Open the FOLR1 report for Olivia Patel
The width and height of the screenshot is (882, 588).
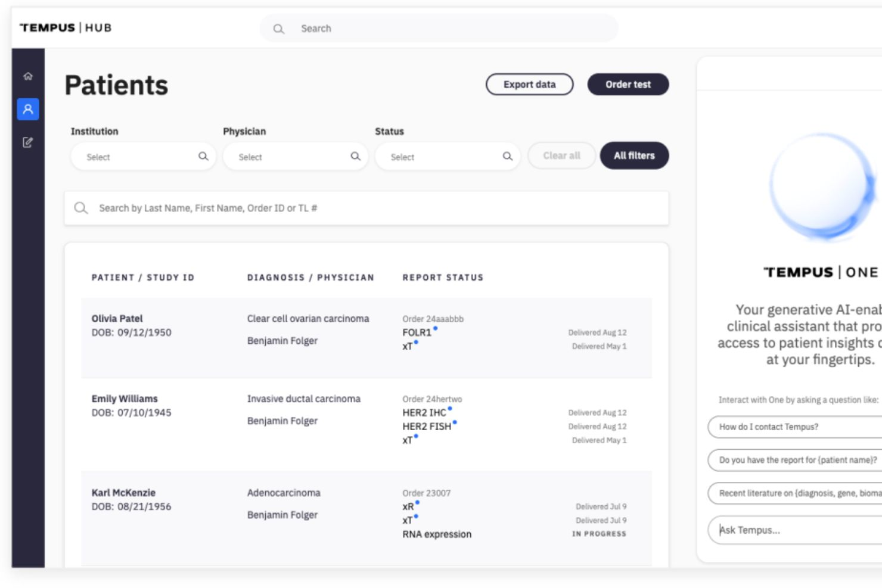(x=417, y=332)
